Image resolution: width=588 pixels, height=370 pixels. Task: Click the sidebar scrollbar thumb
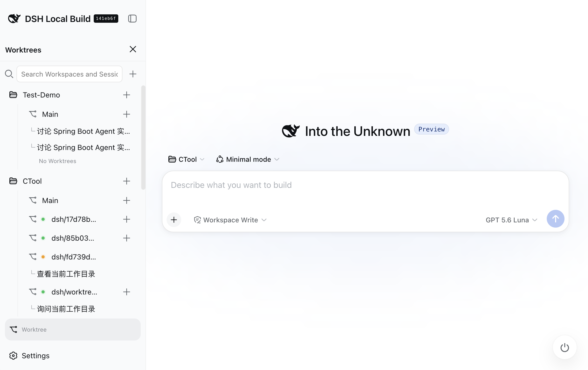143,137
